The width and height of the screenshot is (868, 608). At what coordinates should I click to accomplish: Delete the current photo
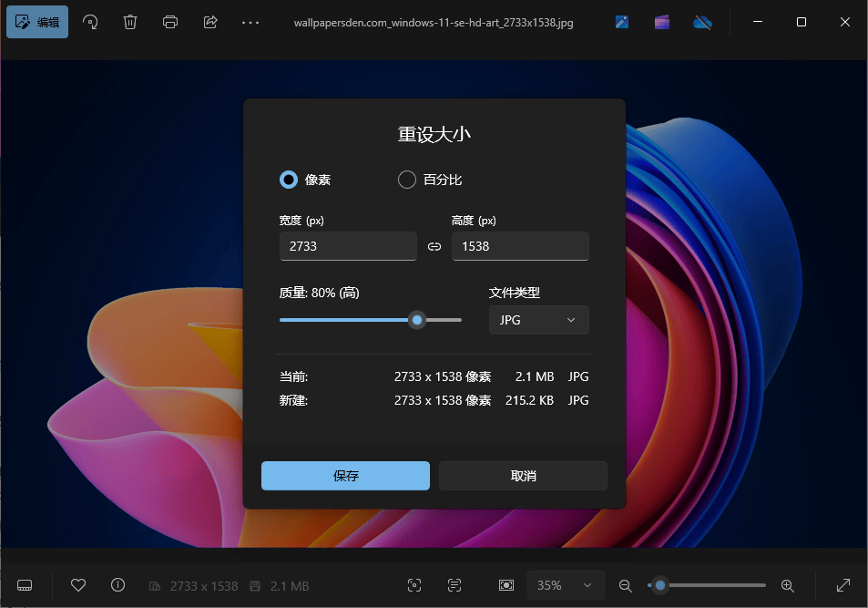129,21
